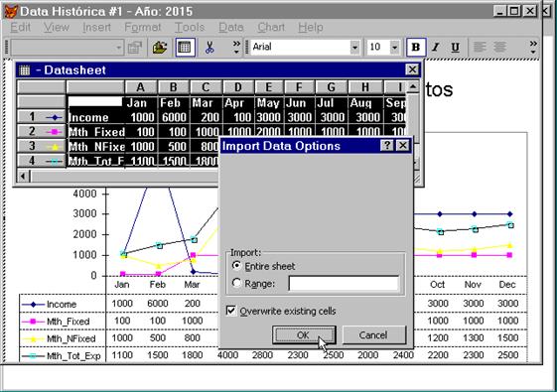Open the Data menu
The height and width of the screenshot is (392, 557).
tap(231, 28)
